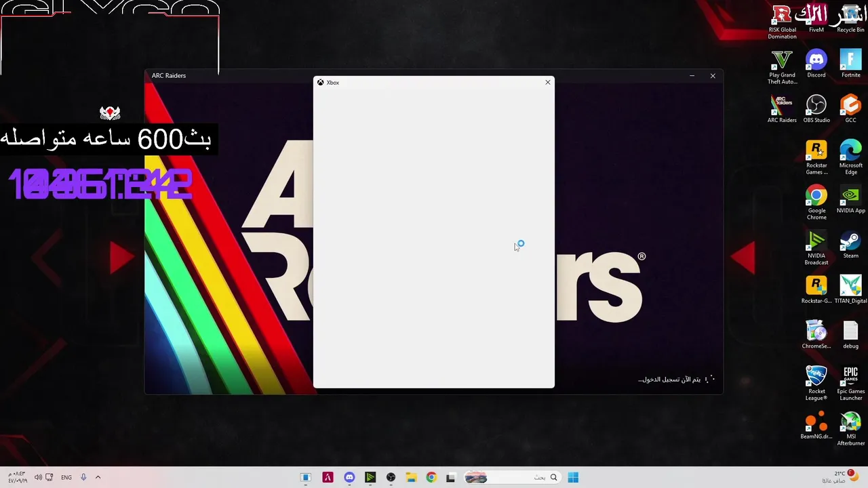Select the Recycle Bin desktop icon

(850, 18)
